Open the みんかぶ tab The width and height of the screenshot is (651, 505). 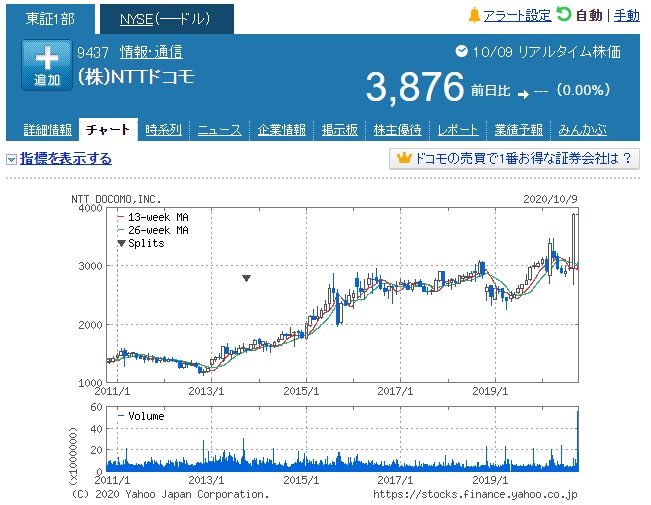[x=582, y=130]
